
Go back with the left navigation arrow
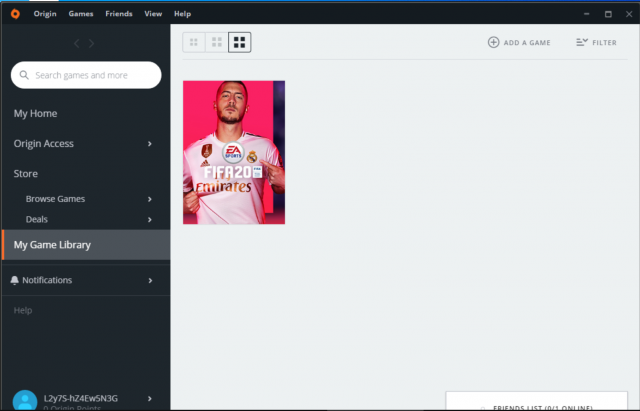click(x=76, y=43)
